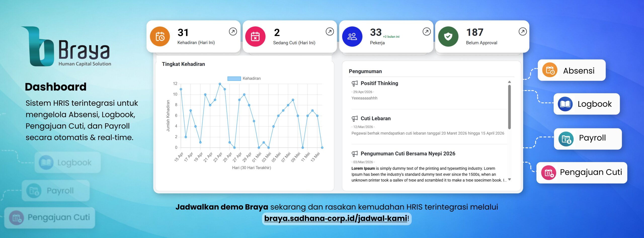
Task: Click the 03/Mar/2026 announcement date
Action: (363, 162)
